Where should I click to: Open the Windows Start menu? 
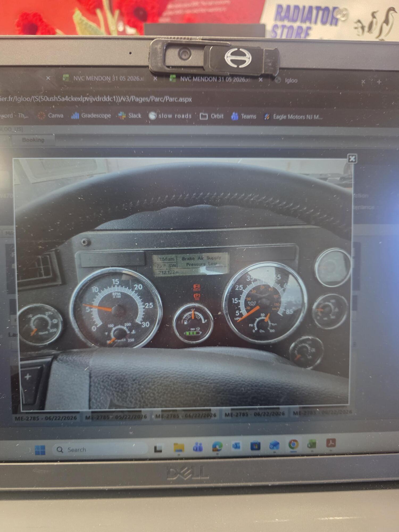pos(40,450)
